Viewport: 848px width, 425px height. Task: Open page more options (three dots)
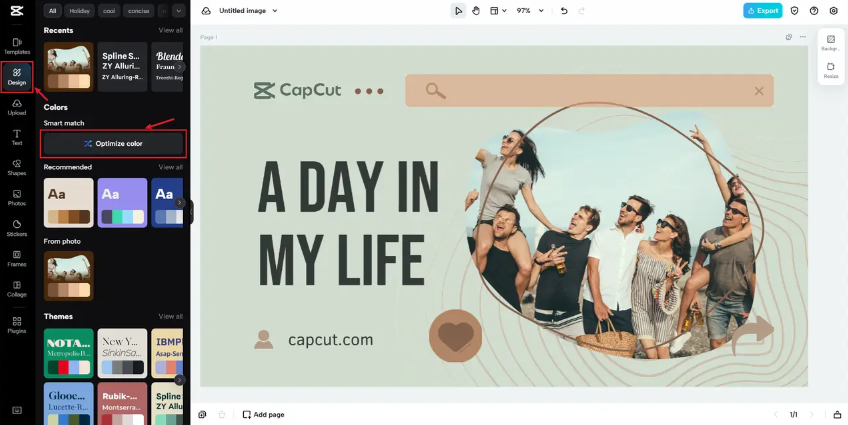coord(803,37)
